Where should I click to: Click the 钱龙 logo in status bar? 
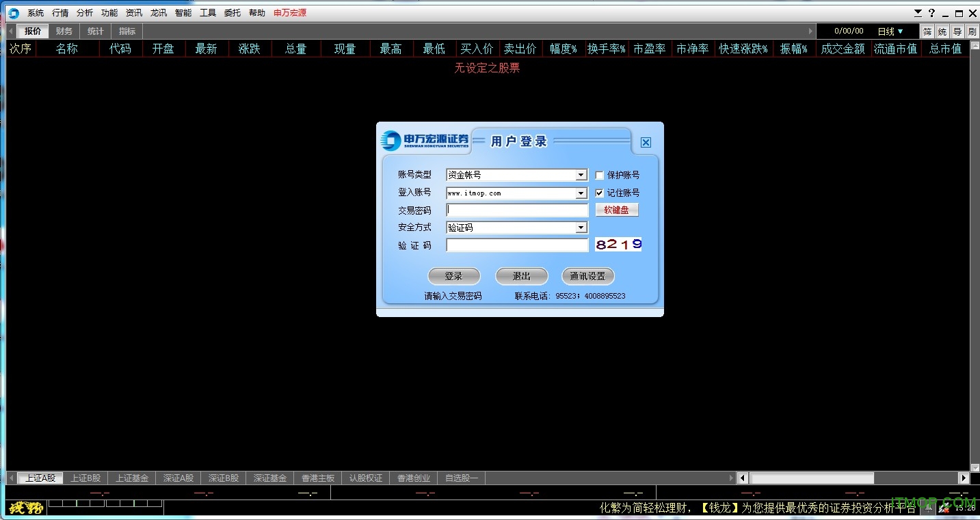[27, 508]
